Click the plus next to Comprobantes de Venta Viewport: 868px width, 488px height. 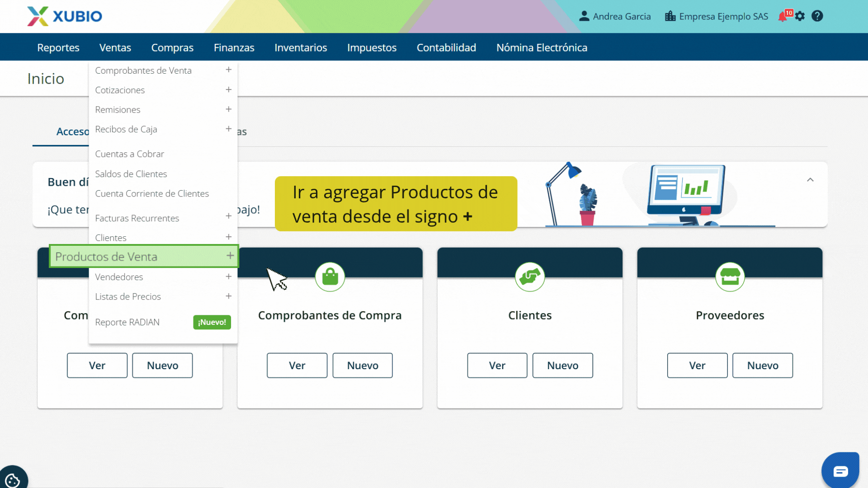(x=229, y=70)
